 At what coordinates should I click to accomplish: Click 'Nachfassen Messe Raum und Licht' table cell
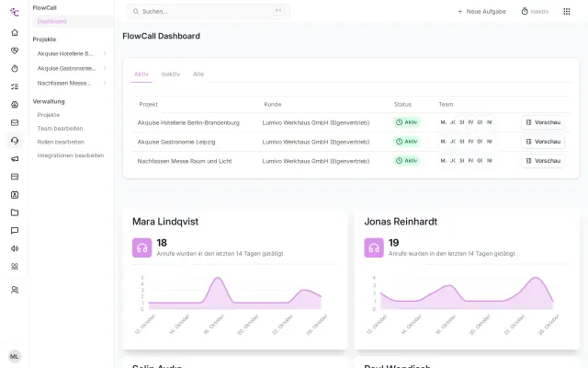pyautogui.click(x=185, y=161)
